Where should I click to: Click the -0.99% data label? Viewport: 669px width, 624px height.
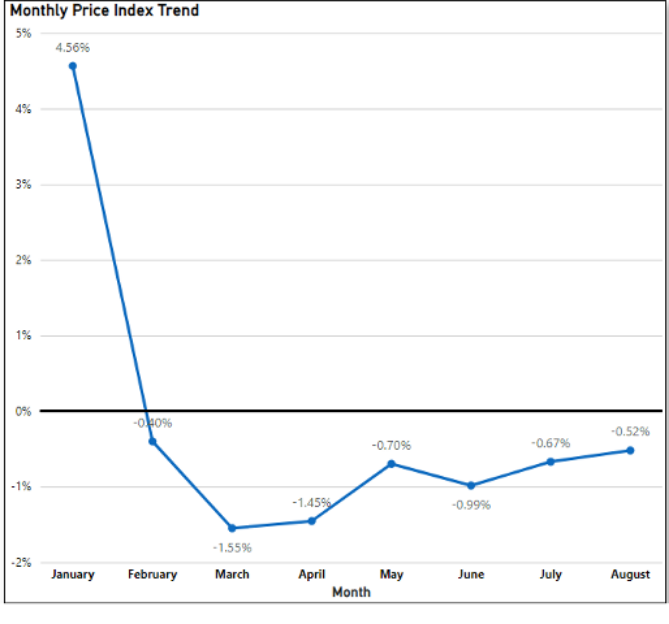tap(471, 505)
